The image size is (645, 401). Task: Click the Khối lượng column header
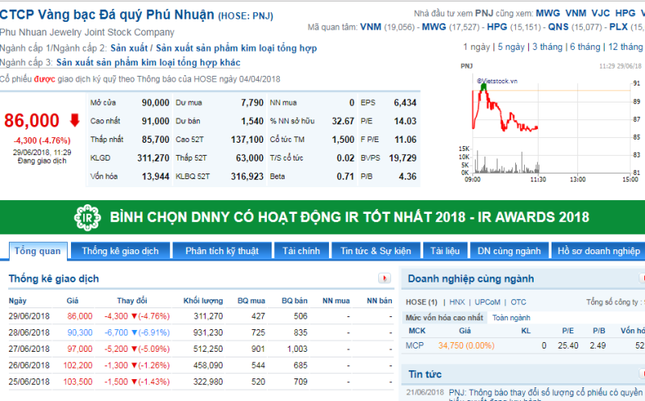coord(203,301)
